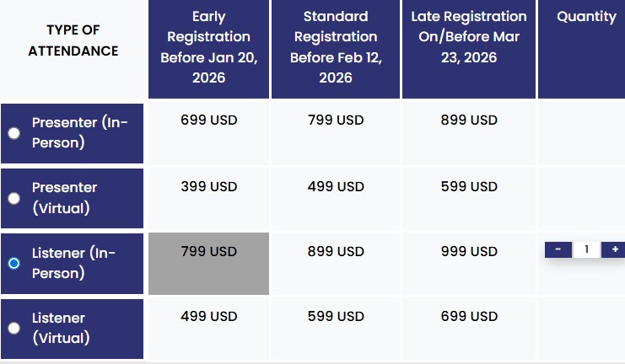
Task: Select the Listener (In-Person) radio button
Action: coord(14,263)
